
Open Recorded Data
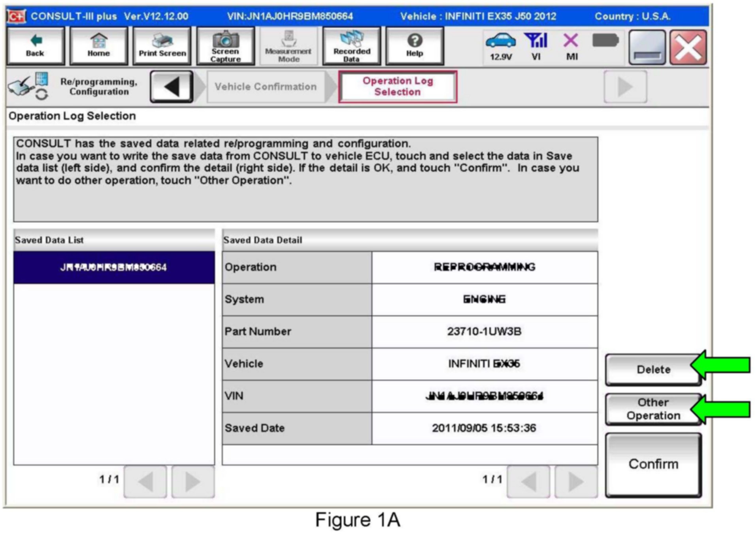tap(351, 46)
